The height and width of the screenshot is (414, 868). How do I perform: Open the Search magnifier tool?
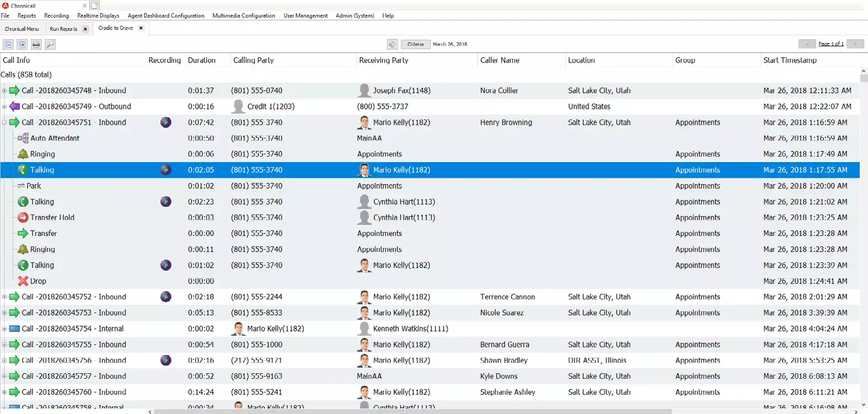coord(50,44)
